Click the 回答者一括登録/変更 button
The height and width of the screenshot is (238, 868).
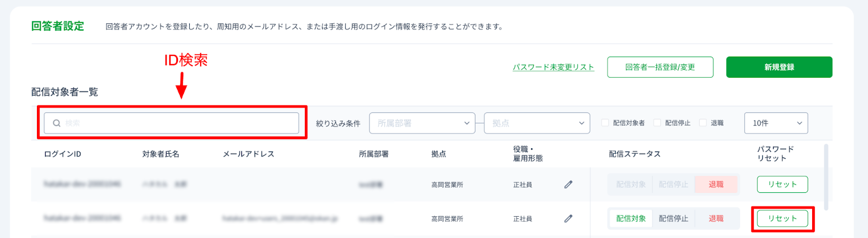[x=660, y=67]
